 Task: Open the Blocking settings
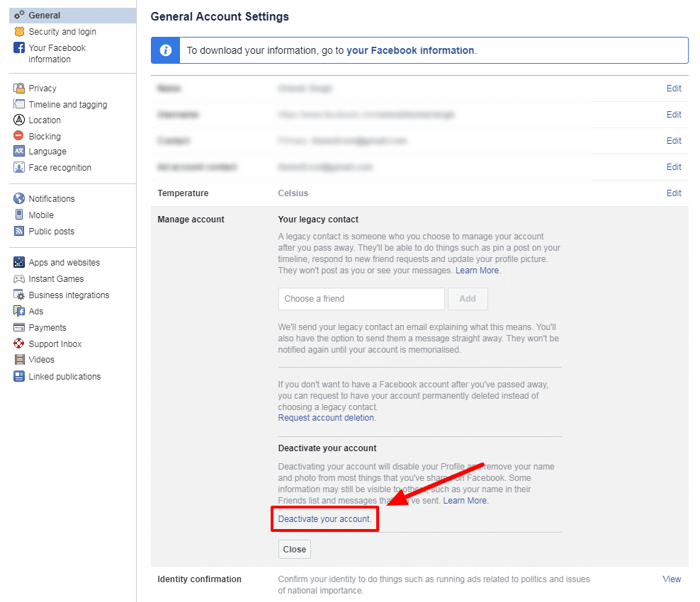click(x=45, y=136)
